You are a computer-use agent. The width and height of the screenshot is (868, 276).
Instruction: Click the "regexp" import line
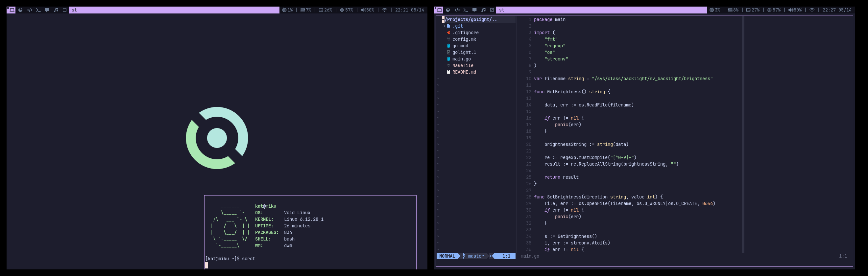[555, 46]
